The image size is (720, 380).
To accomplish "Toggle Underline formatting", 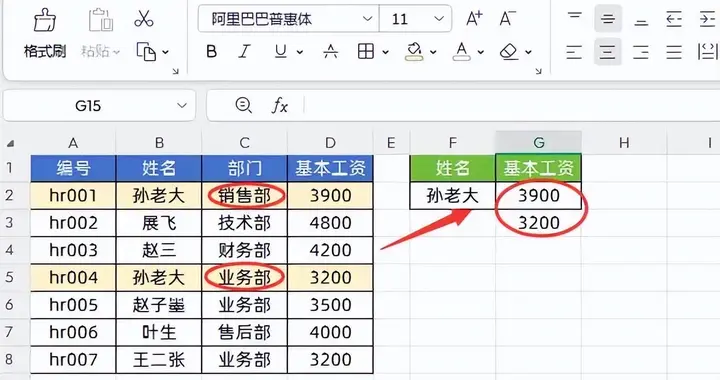I will pyautogui.click(x=280, y=51).
